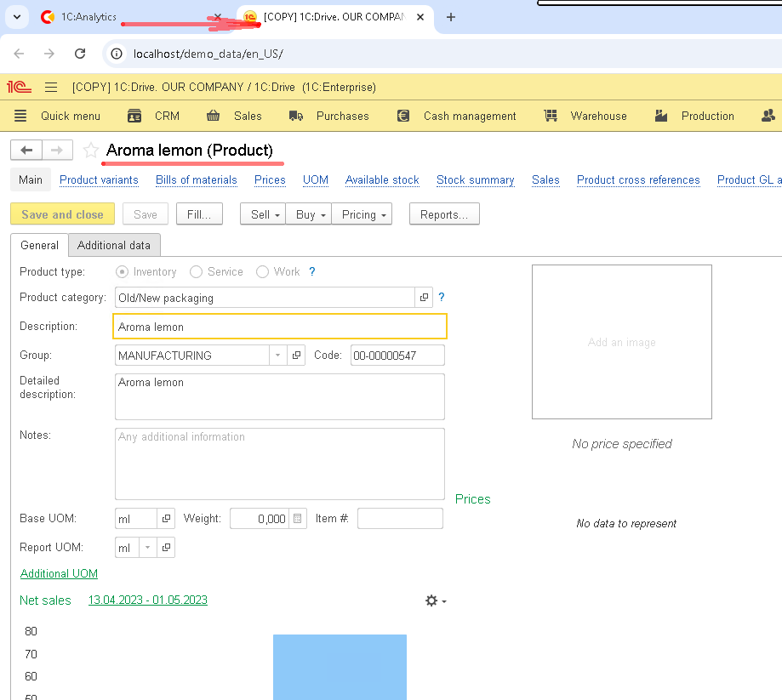Expand the Pricing dropdown button
This screenshot has width=782, height=700.
point(362,214)
